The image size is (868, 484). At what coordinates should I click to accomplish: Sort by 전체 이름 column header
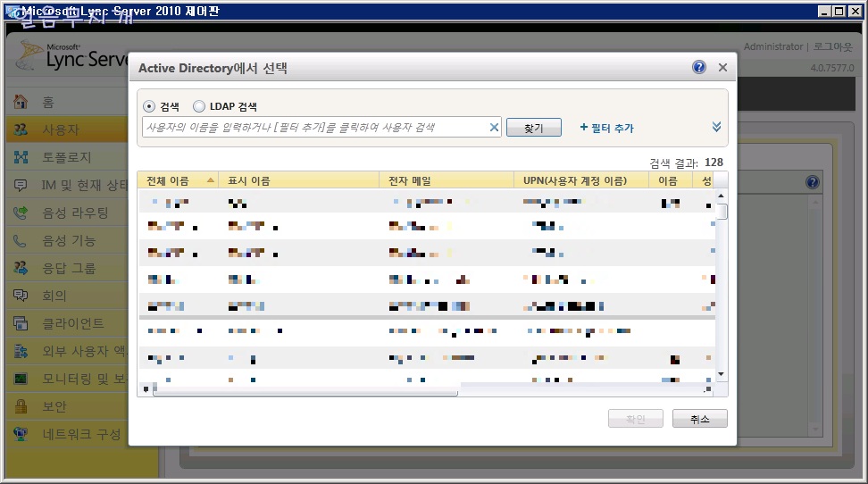tap(178, 180)
